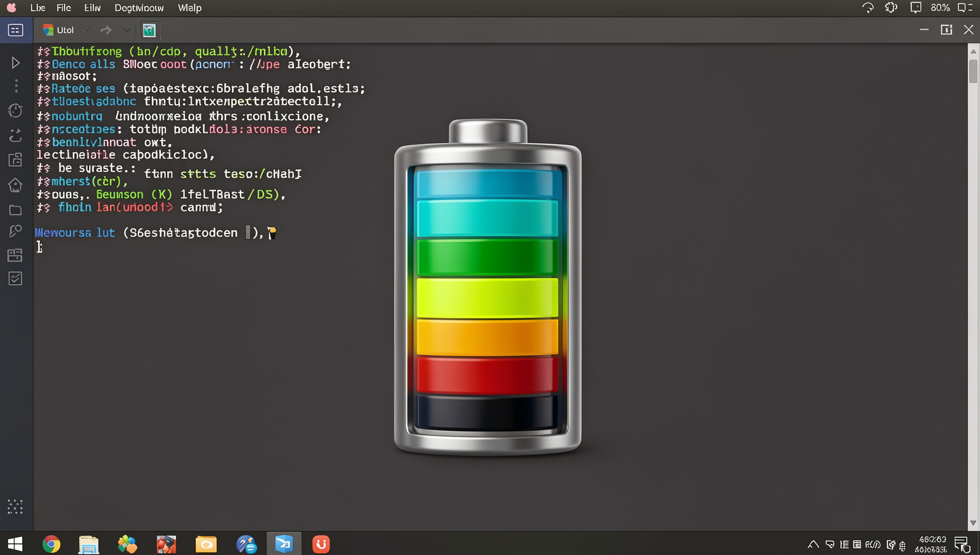The height and width of the screenshot is (555, 980).
Task: Expand the dropdown arrow after the forward arrow
Action: pyautogui.click(x=126, y=30)
